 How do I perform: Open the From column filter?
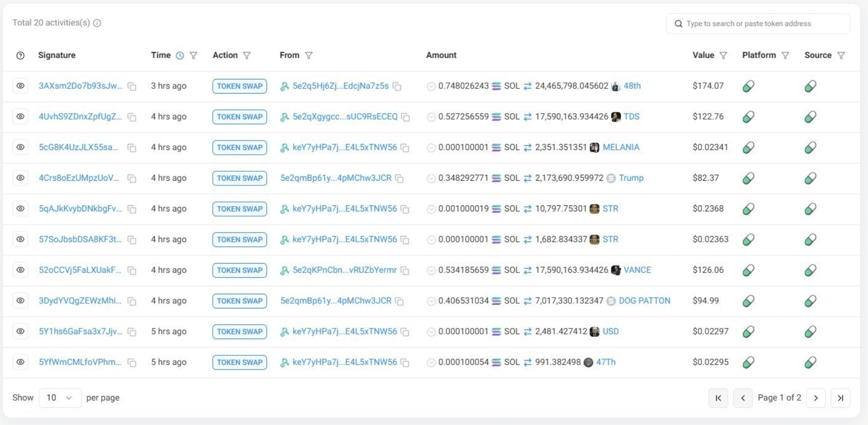click(x=309, y=55)
